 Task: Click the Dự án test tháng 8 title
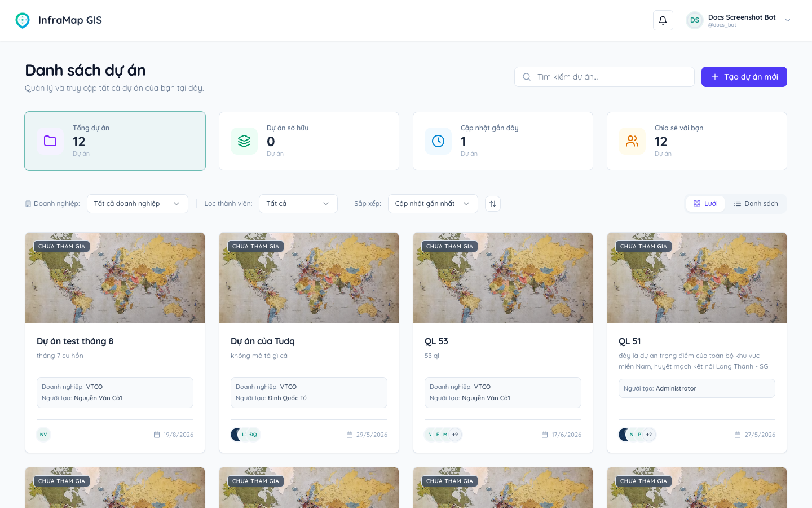pyautogui.click(x=75, y=341)
